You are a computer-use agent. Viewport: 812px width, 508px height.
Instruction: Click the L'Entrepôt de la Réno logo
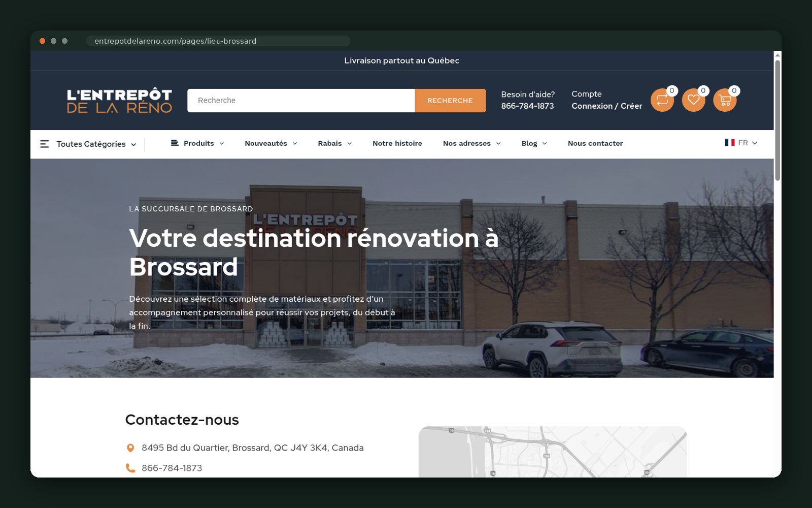click(x=119, y=101)
